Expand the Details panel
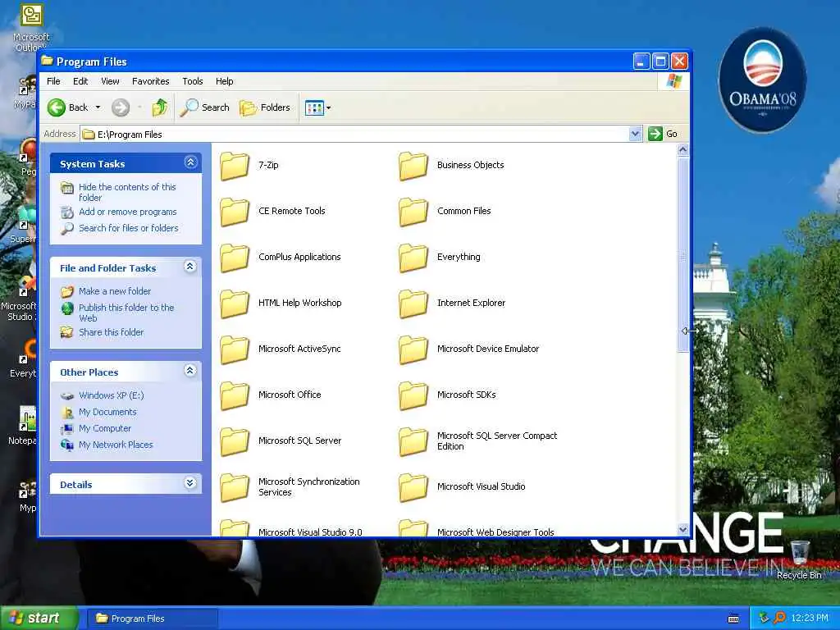Image resolution: width=840 pixels, height=630 pixels. pos(190,482)
